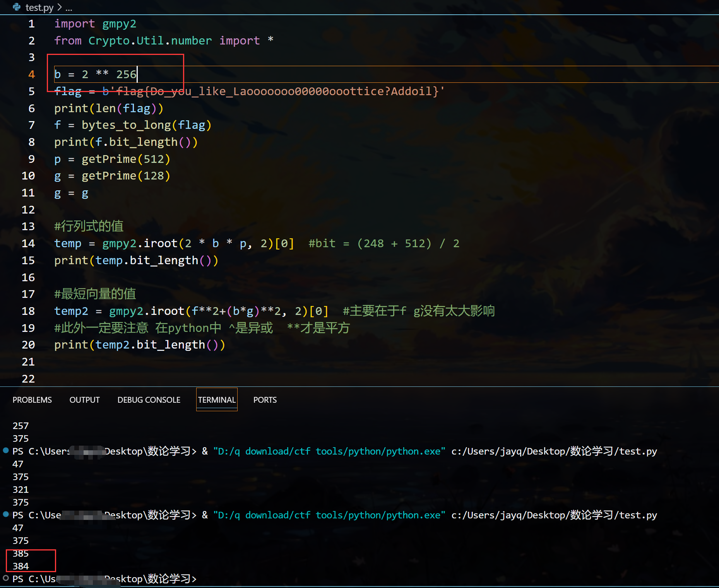Switch to the PORTS panel tab
The image size is (719, 588).
tap(265, 400)
